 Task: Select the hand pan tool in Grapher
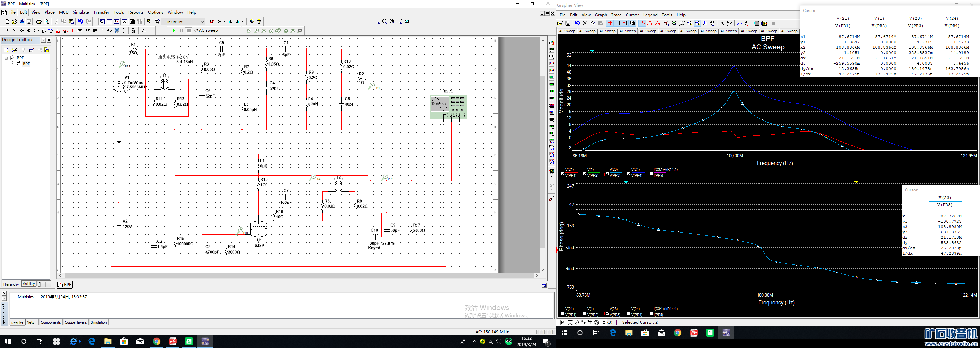coord(712,23)
